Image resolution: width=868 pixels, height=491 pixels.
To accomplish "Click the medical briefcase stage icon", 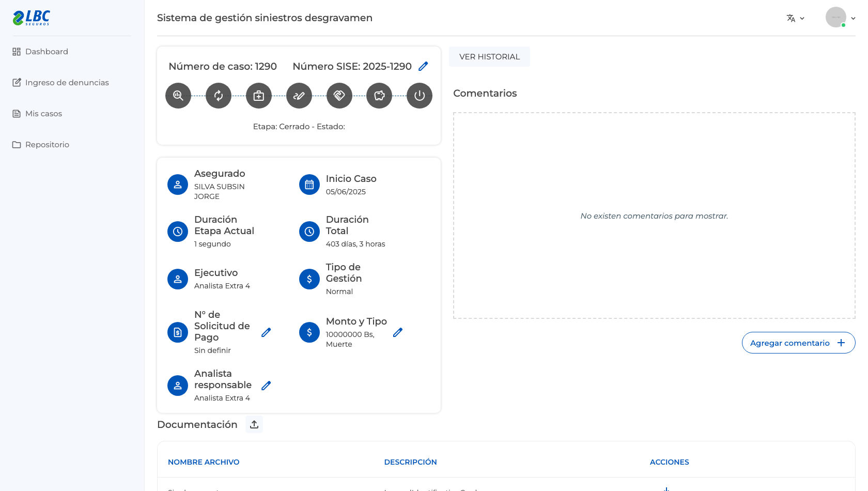I will coord(259,96).
